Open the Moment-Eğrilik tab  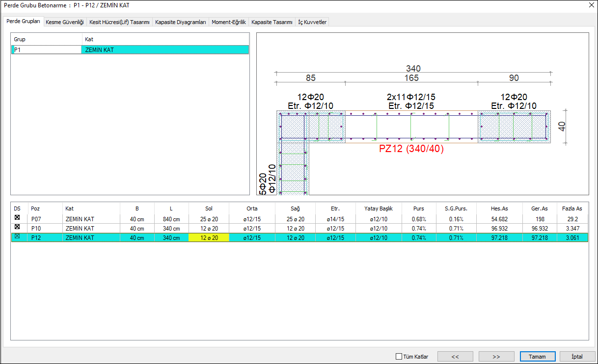[228, 22]
